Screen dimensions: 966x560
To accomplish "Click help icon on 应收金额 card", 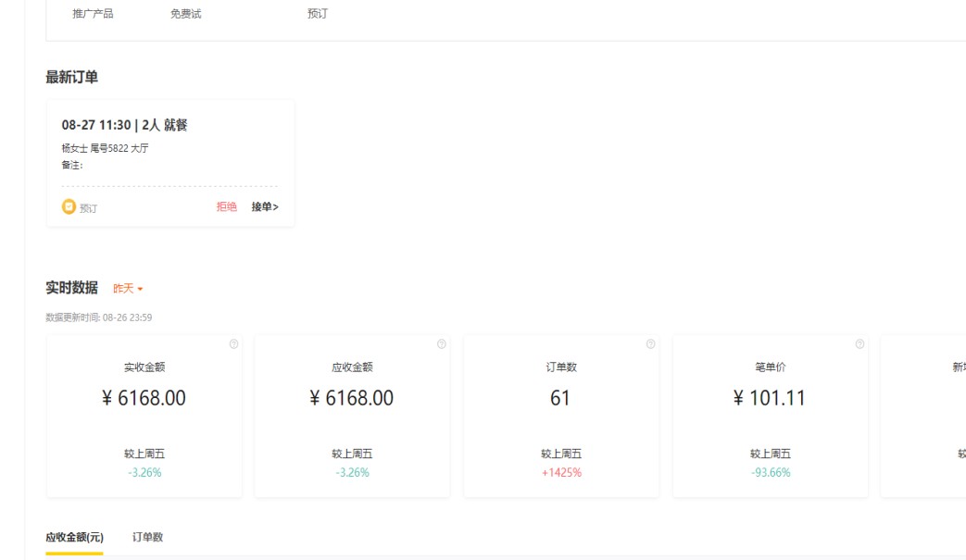I will [441, 344].
